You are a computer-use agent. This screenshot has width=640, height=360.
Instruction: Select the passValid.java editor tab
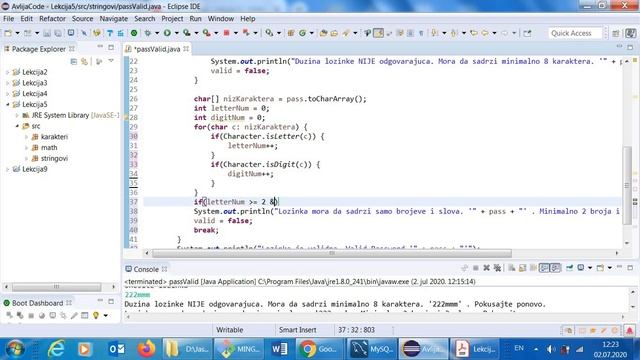pyautogui.click(x=157, y=49)
